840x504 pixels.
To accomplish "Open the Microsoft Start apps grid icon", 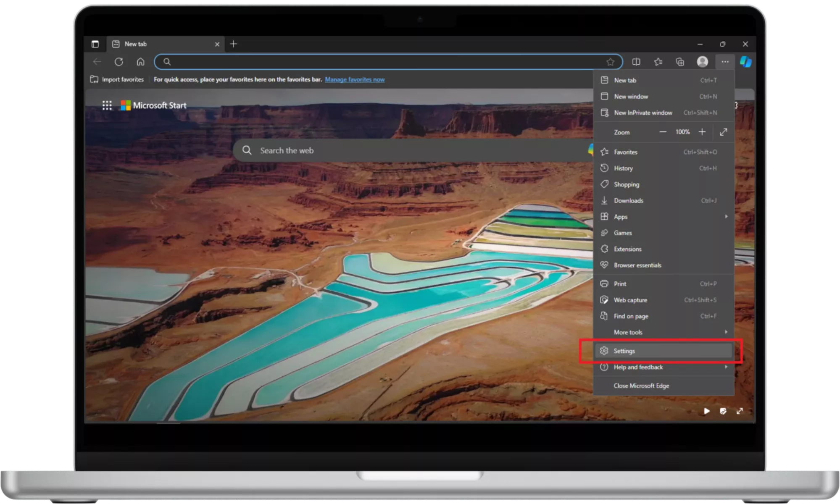I will (107, 105).
